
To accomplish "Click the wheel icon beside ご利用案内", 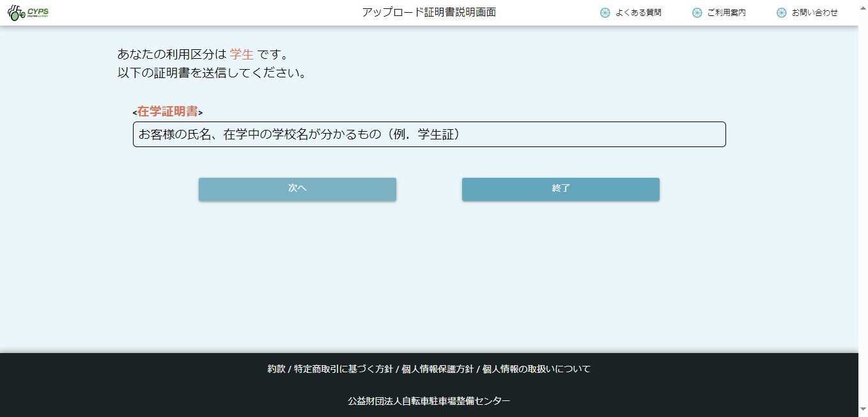I will tap(697, 13).
